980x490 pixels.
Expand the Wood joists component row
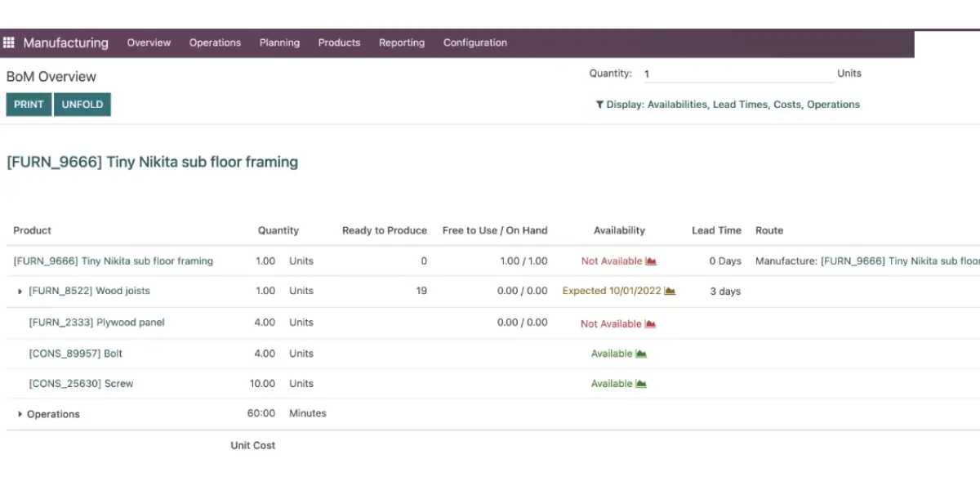point(20,292)
